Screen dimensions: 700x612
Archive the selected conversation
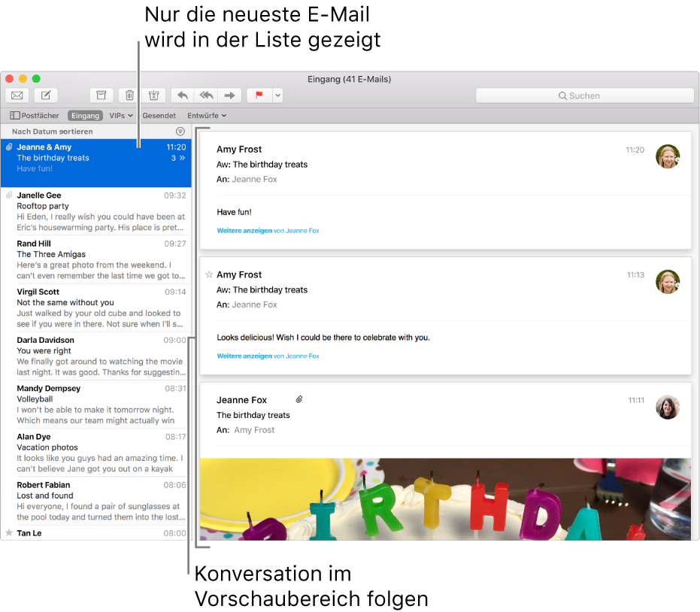[102, 95]
